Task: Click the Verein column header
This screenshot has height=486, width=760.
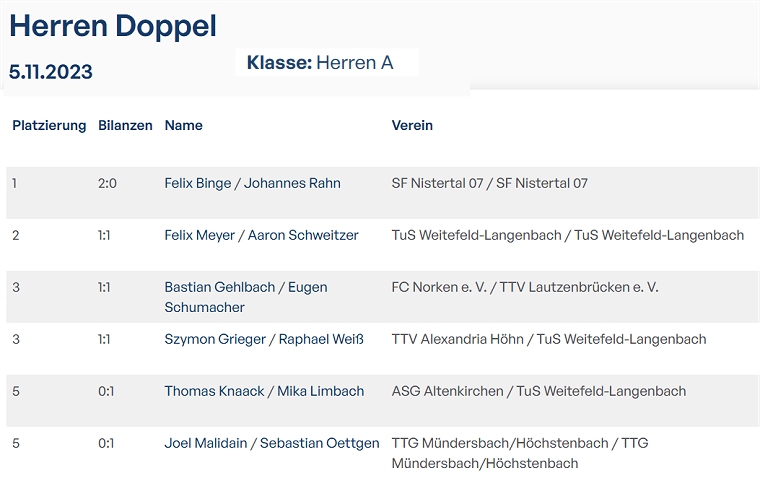Action: pos(412,125)
